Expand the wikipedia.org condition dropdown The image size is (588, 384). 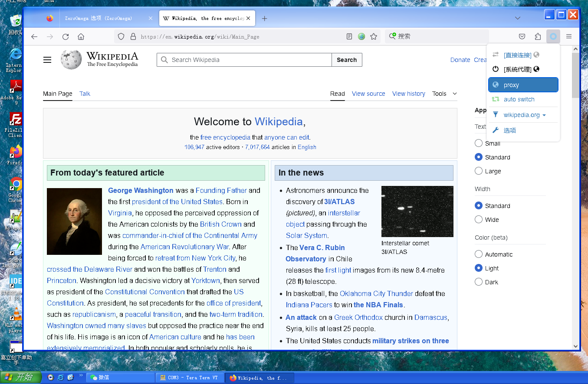(x=523, y=115)
